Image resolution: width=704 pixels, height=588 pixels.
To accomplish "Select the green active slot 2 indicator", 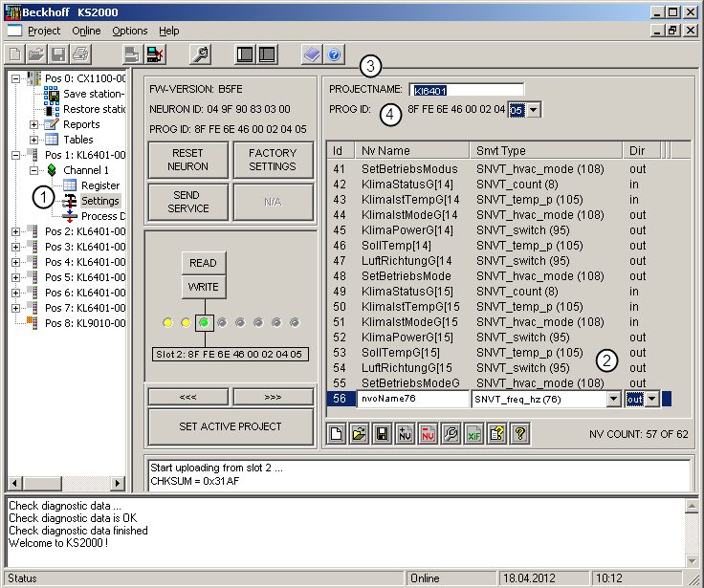I will 205,322.
